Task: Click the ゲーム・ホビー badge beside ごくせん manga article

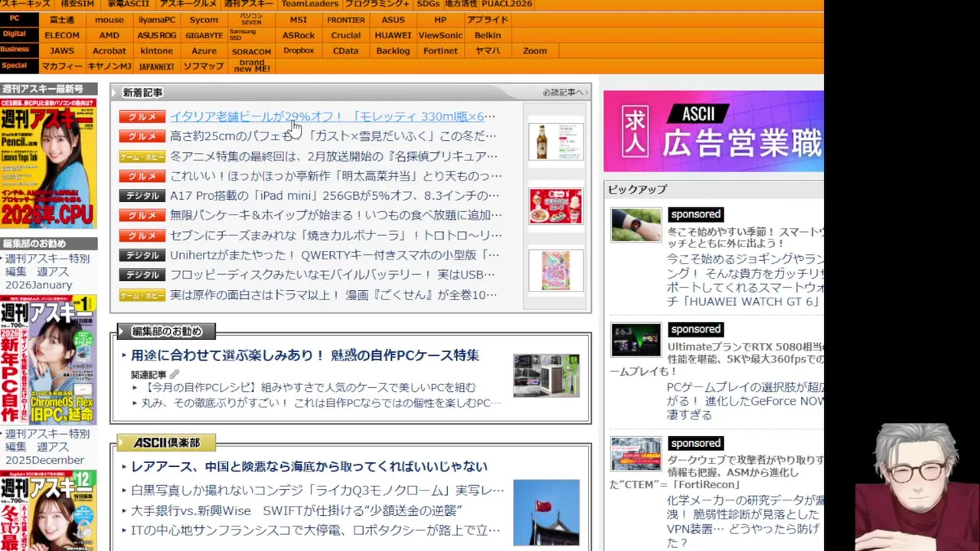Action: point(142,295)
